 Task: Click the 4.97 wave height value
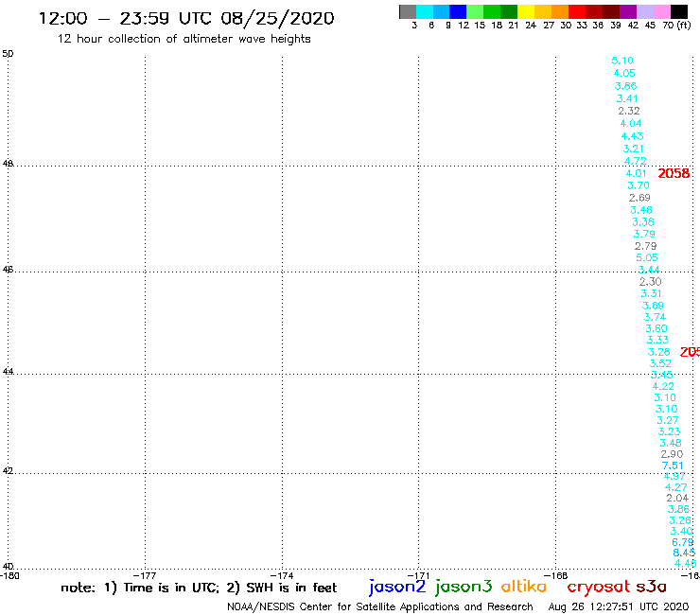(x=674, y=476)
